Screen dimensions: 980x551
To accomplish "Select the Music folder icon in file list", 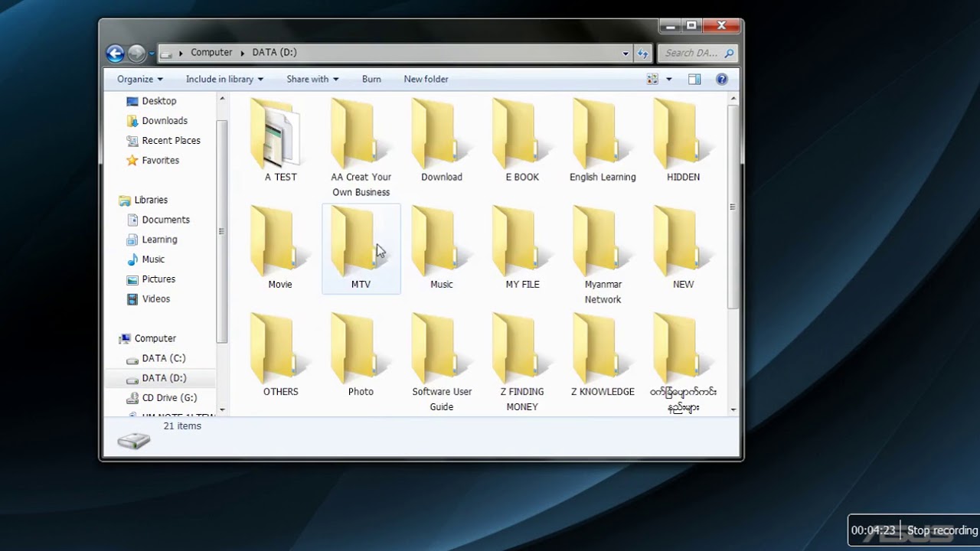I will pos(437,240).
